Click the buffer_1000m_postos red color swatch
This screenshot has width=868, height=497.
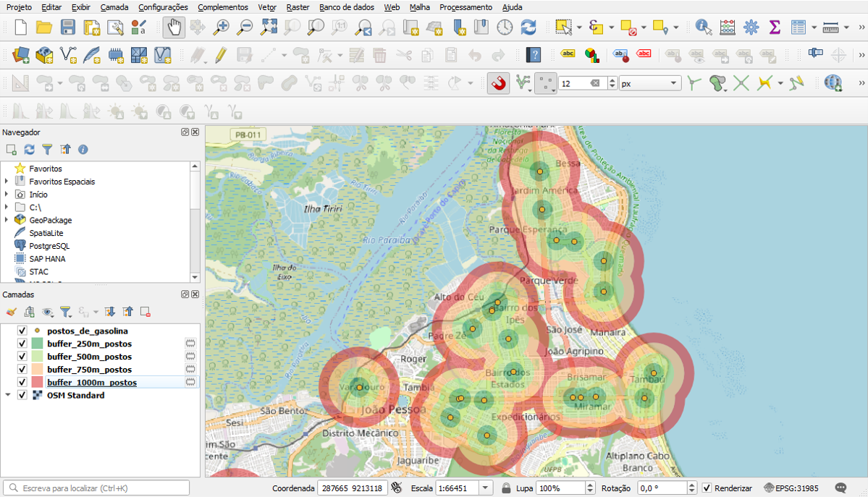pos(38,382)
